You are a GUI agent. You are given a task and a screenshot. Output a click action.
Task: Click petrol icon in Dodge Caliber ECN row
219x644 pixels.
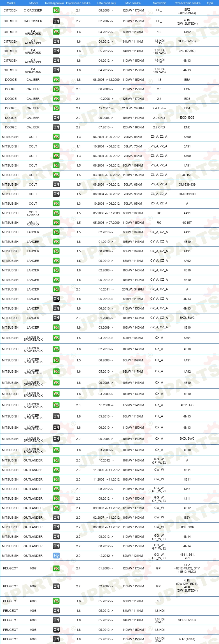point(56,89)
